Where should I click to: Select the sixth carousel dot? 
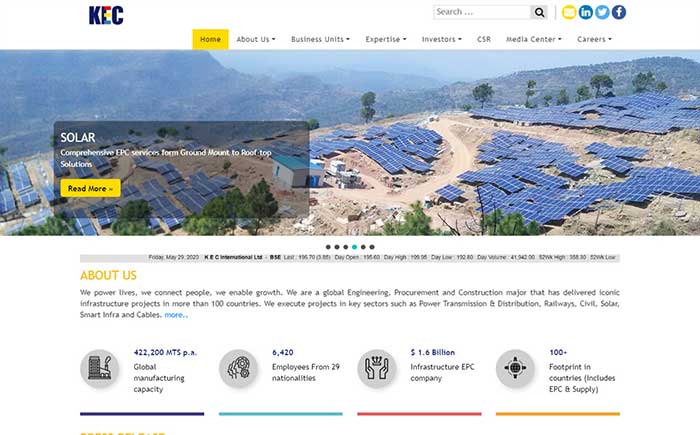pos(372,247)
